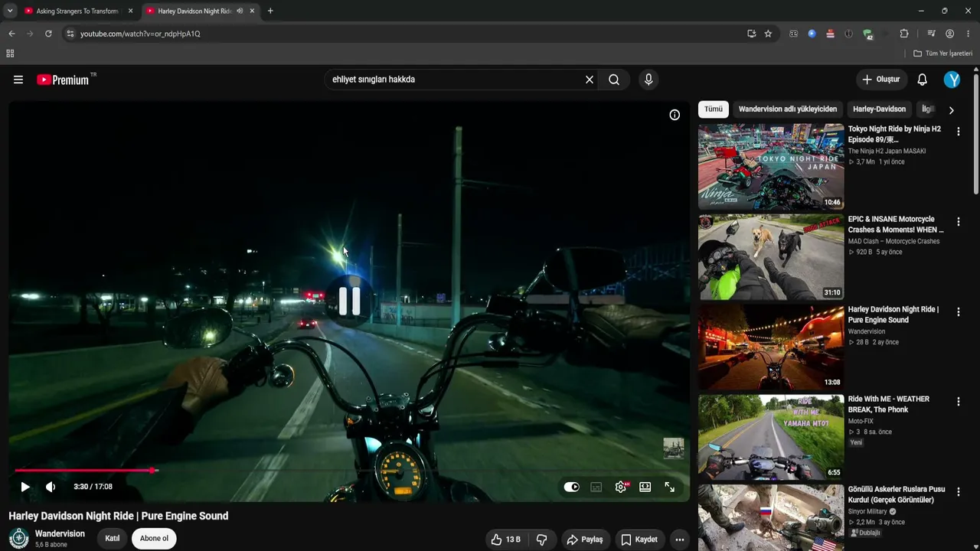Viewport: 980px width, 551px height.
Task: Open the apps grid in bookmarks bar
Action: (10, 54)
